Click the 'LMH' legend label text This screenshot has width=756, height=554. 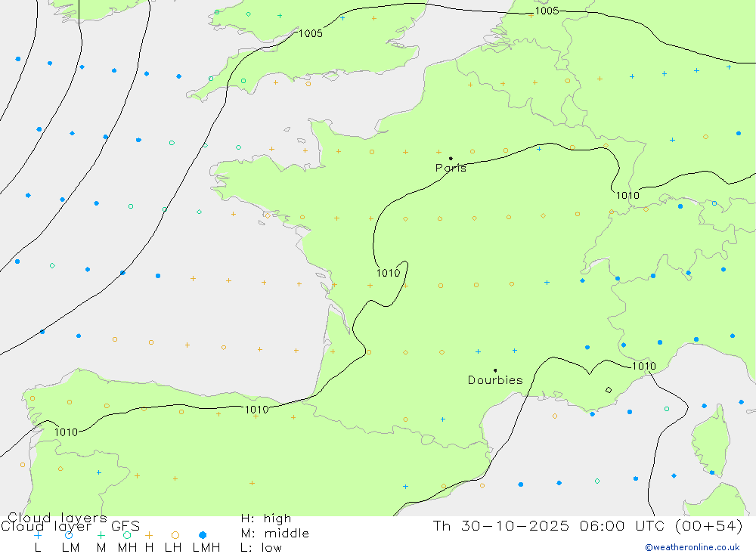click(206, 548)
